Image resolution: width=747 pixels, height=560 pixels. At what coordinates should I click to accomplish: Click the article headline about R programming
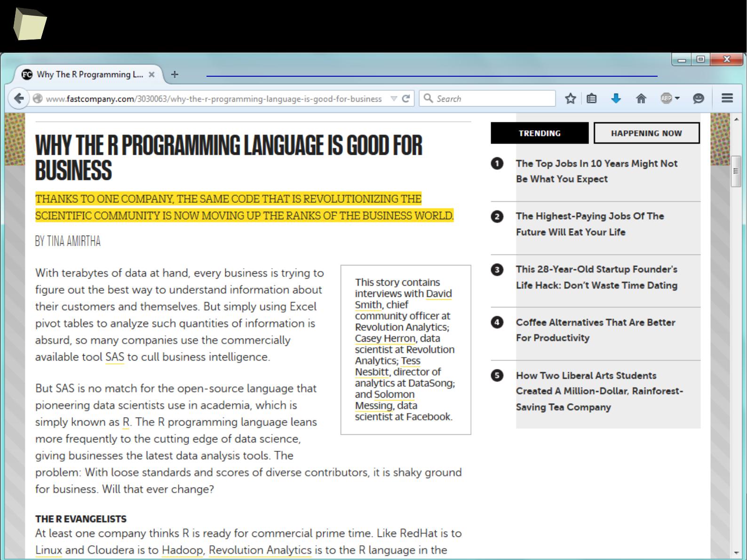pos(229,158)
